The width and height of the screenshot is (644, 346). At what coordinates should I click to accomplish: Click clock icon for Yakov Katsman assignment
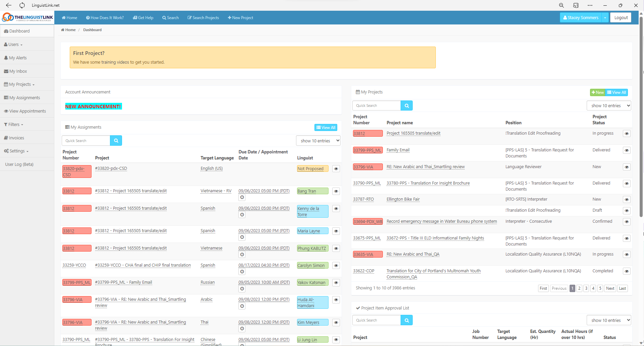pyautogui.click(x=242, y=289)
